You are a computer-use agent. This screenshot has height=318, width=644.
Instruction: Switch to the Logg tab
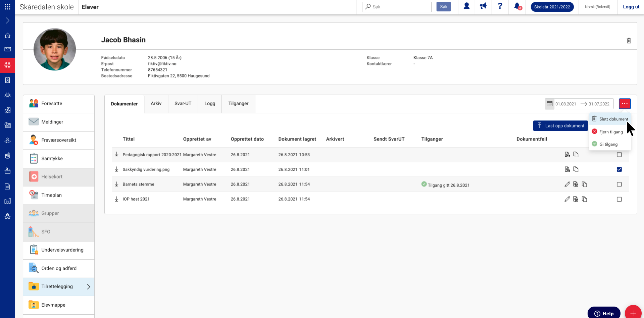[210, 104]
